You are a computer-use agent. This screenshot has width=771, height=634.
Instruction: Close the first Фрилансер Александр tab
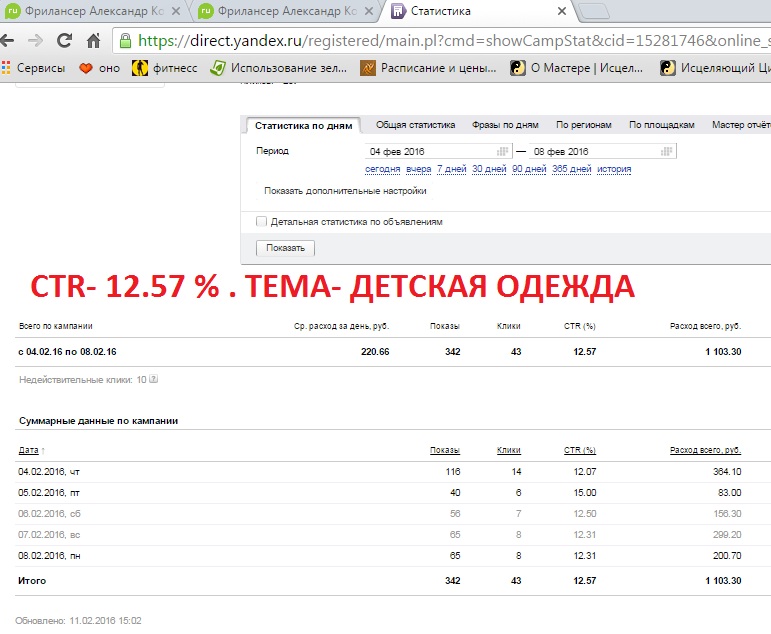tap(176, 11)
